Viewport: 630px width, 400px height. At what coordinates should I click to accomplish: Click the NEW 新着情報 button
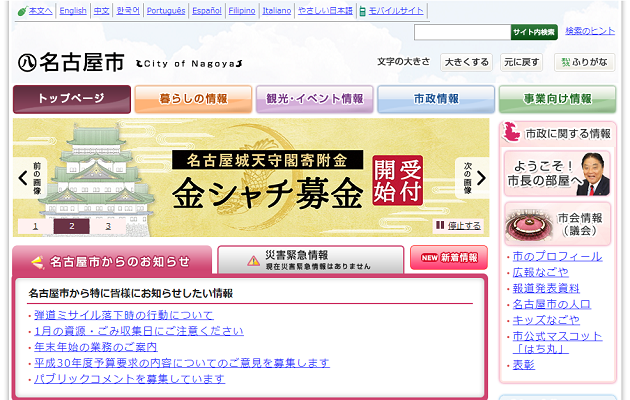coord(449,257)
